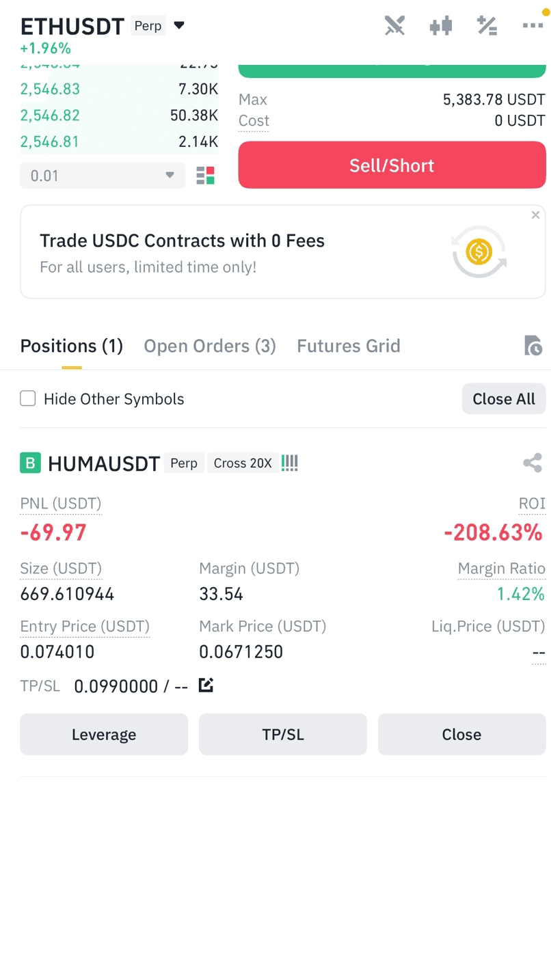Switch to the Futures Grid tab
551x980 pixels.
pos(349,346)
